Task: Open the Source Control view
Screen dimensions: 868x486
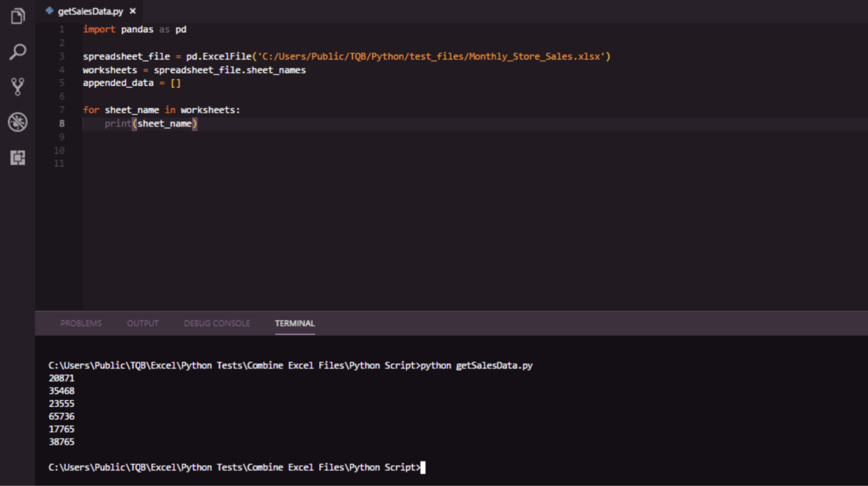Action: pyautogui.click(x=18, y=86)
